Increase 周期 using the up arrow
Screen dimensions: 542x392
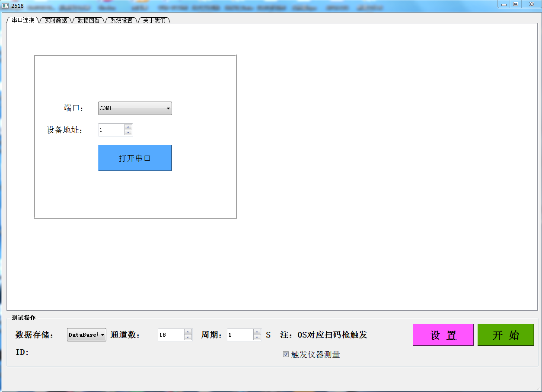point(257,332)
